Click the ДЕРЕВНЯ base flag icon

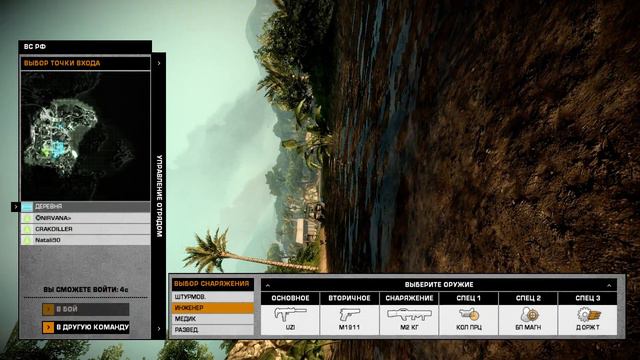coord(27,207)
